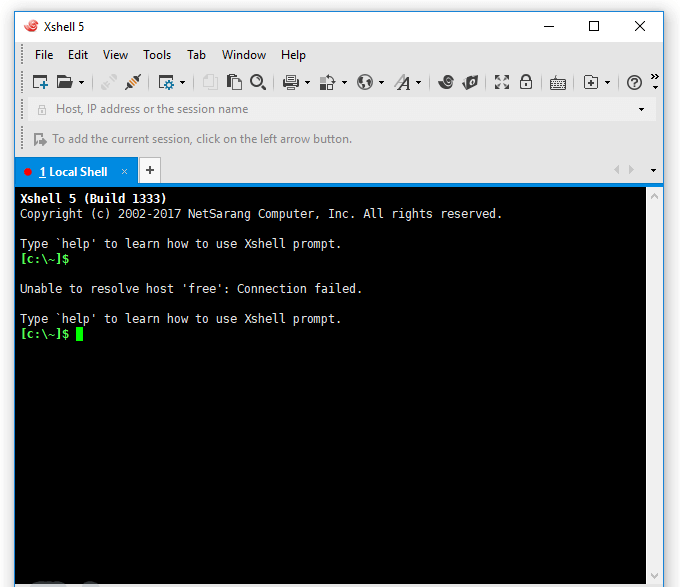Expand the toolbar overflow chevron
The width and height of the screenshot is (680, 587).
click(655, 81)
